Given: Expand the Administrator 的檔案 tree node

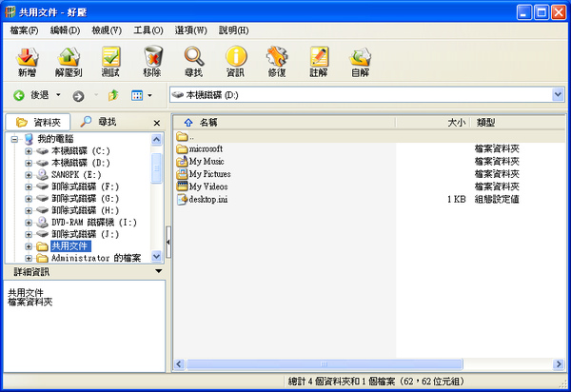Looking at the screenshot, I should 29,258.
